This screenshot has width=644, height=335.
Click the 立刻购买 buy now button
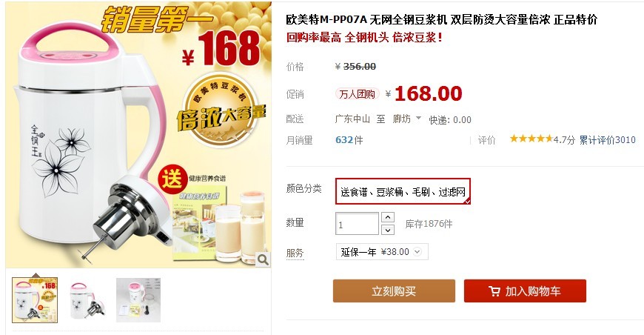394,291
